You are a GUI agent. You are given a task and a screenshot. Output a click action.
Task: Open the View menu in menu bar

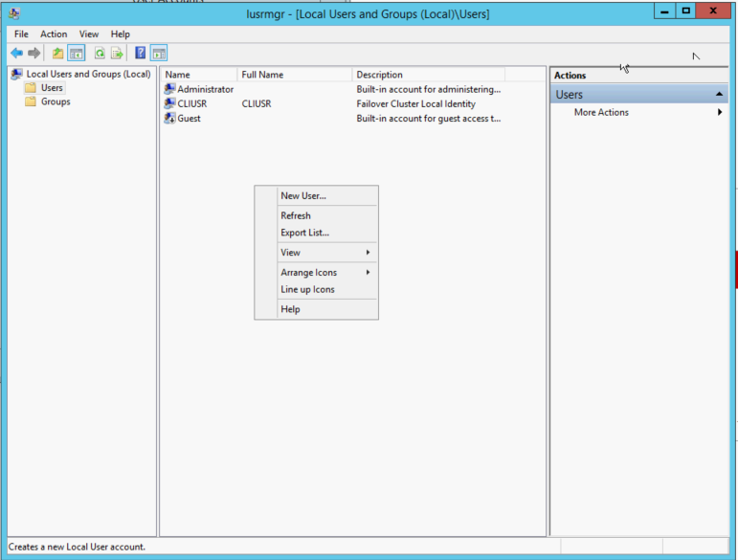pos(89,34)
